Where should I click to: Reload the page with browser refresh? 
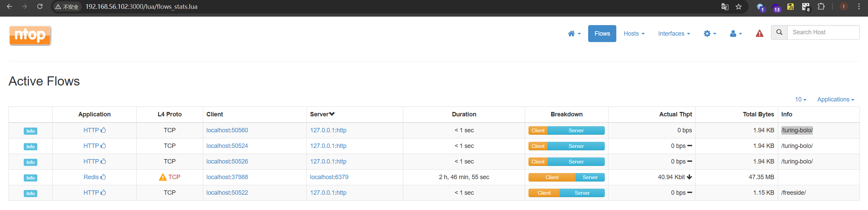click(40, 6)
